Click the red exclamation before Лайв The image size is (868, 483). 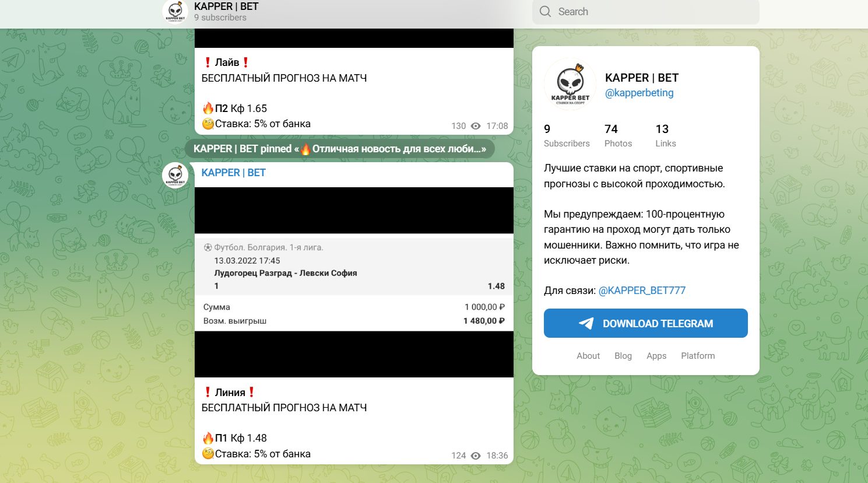pos(208,62)
